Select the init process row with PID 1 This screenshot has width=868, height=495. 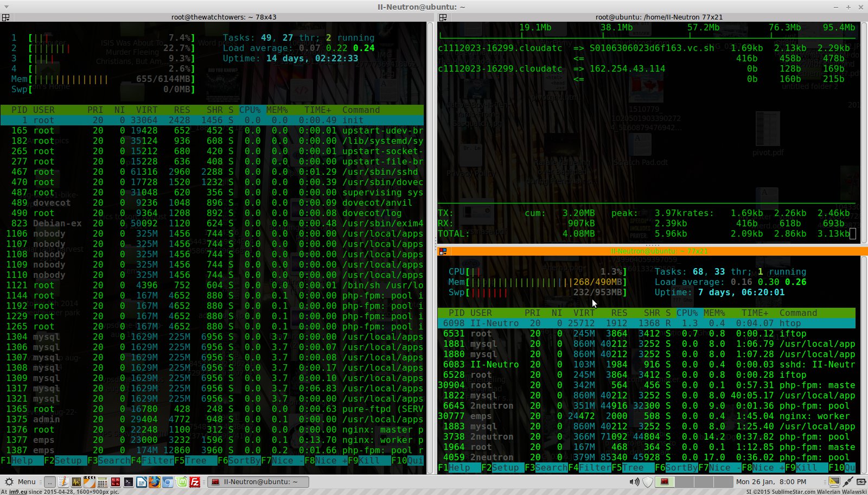[x=212, y=120]
